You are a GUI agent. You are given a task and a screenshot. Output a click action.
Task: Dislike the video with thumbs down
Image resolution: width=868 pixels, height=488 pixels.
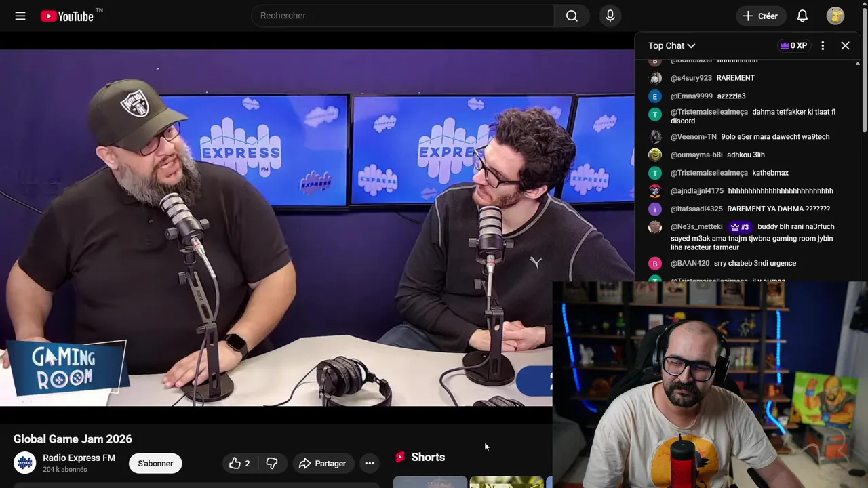click(272, 464)
